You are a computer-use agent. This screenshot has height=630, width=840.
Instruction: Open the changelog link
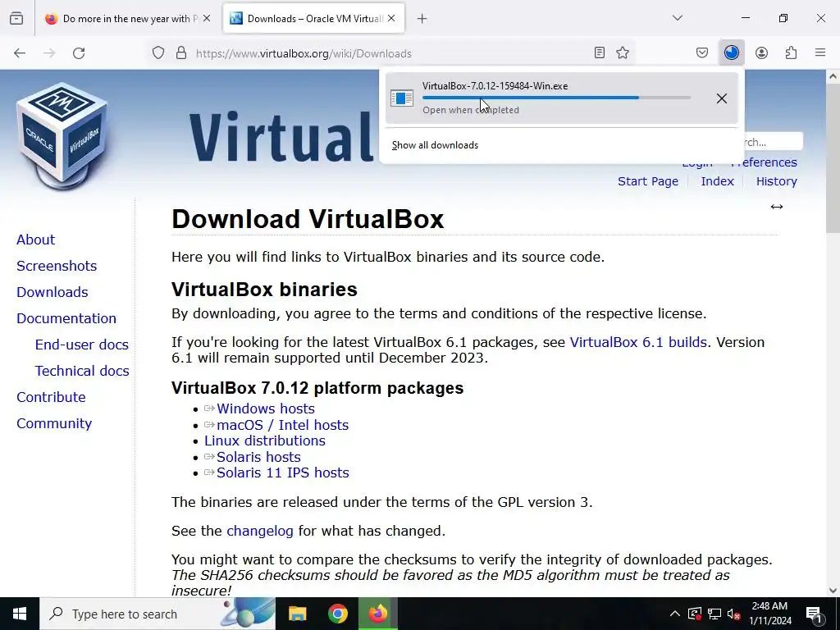click(x=260, y=531)
